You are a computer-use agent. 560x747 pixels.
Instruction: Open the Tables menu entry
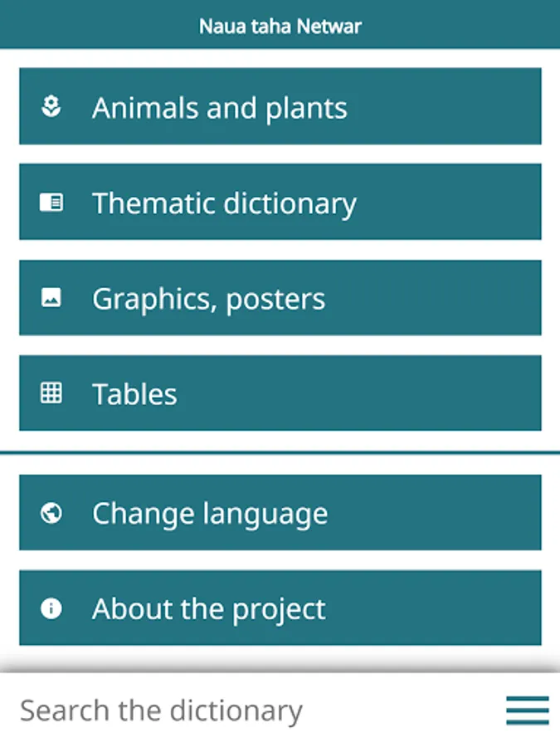280,393
